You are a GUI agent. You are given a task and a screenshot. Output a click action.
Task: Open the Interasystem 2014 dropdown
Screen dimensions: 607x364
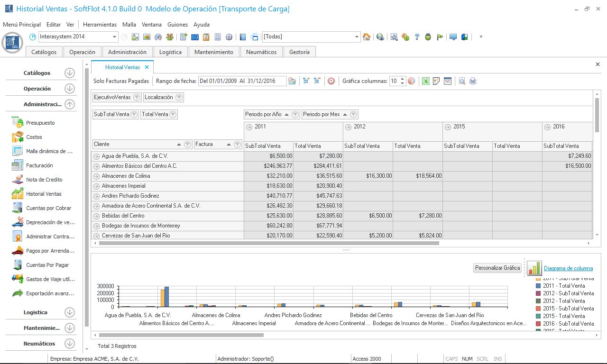(115, 37)
